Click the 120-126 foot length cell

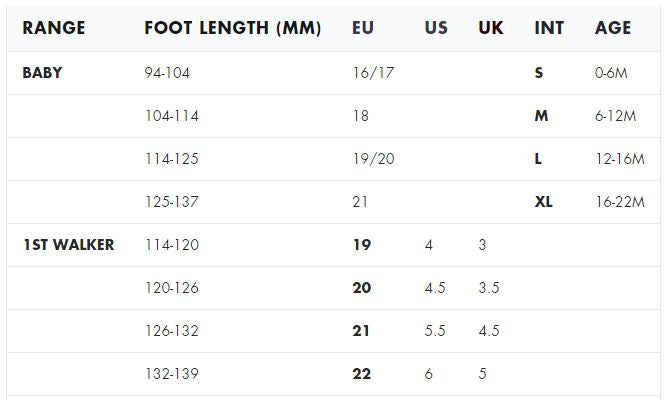172,288
